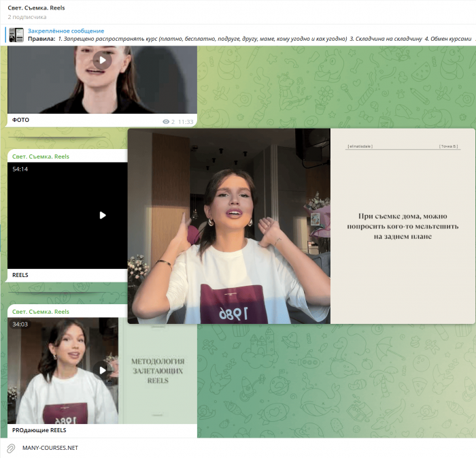476x458 pixels.
Task: Click the 11:33 timestamp on ФОТО post
Action: click(x=186, y=122)
